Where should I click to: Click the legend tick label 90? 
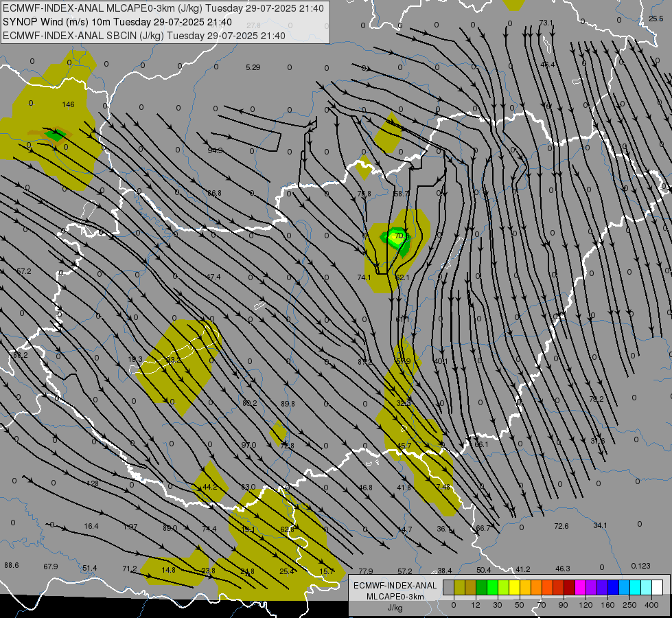pyautogui.click(x=563, y=605)
